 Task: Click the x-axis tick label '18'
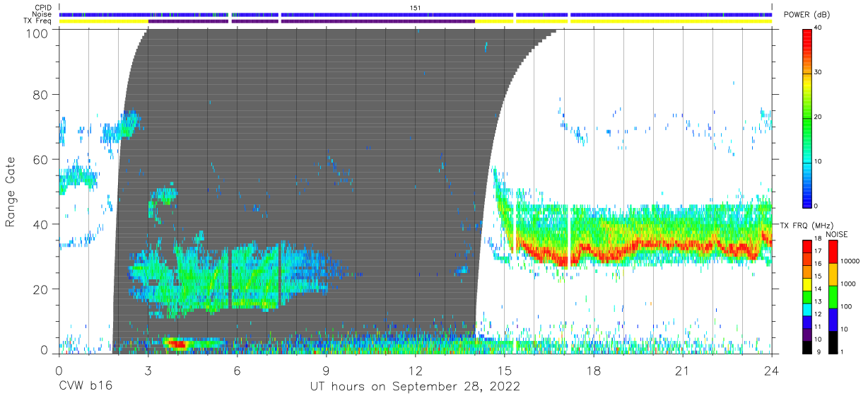coord(594,371)
